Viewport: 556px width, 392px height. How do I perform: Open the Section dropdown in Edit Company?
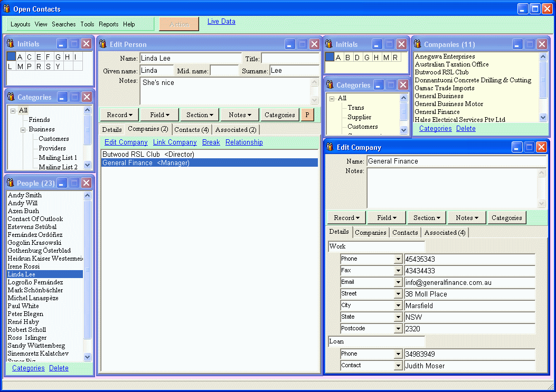coord(427,218)
